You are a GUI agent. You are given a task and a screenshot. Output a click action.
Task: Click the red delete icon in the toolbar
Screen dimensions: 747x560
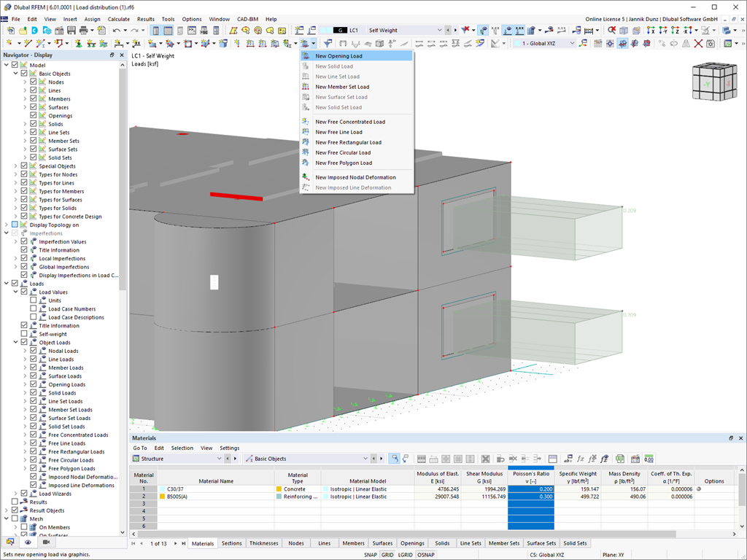point(698,43)
